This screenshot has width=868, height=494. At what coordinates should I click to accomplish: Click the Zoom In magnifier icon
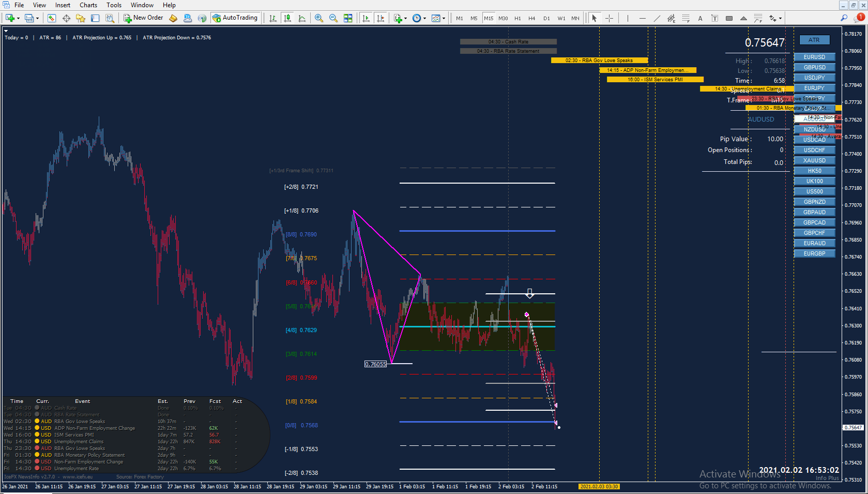[x=319, y=18]
